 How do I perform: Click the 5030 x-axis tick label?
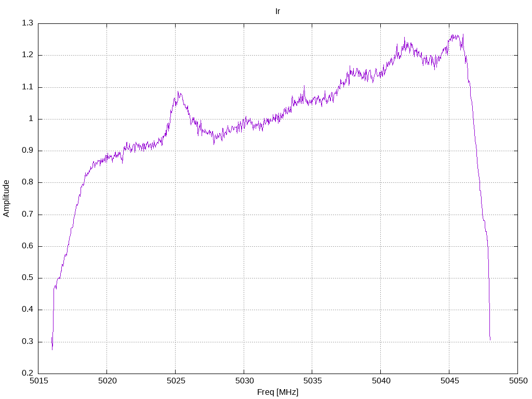(x=244, y=381)
